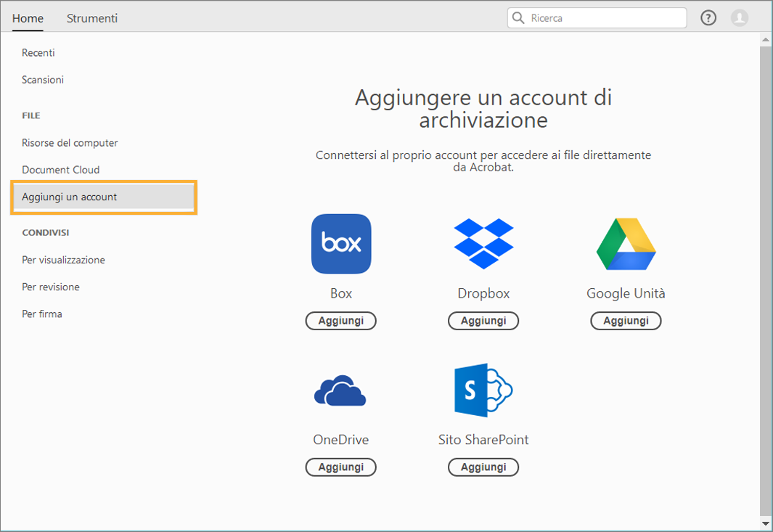The image size is (773, 532).
Task: Open Document Cloud in sidebar
Action: click(61, 170)
